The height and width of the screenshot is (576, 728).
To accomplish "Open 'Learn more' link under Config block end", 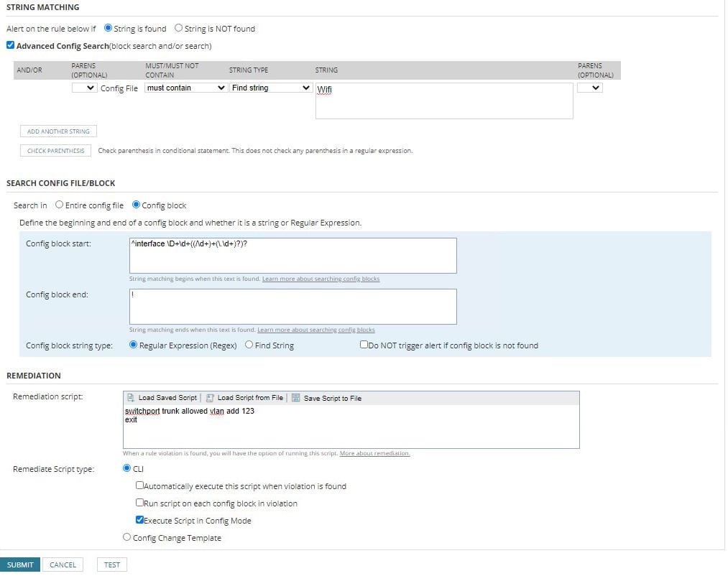I will tap(316, 330).
